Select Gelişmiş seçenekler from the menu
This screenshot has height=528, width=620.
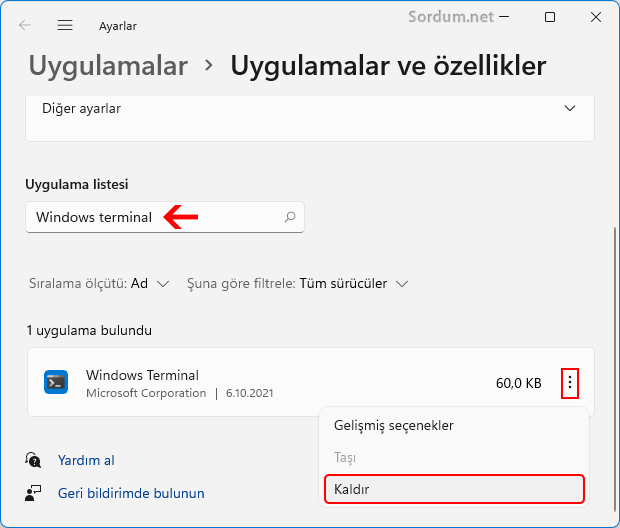[x=454, y=425]
